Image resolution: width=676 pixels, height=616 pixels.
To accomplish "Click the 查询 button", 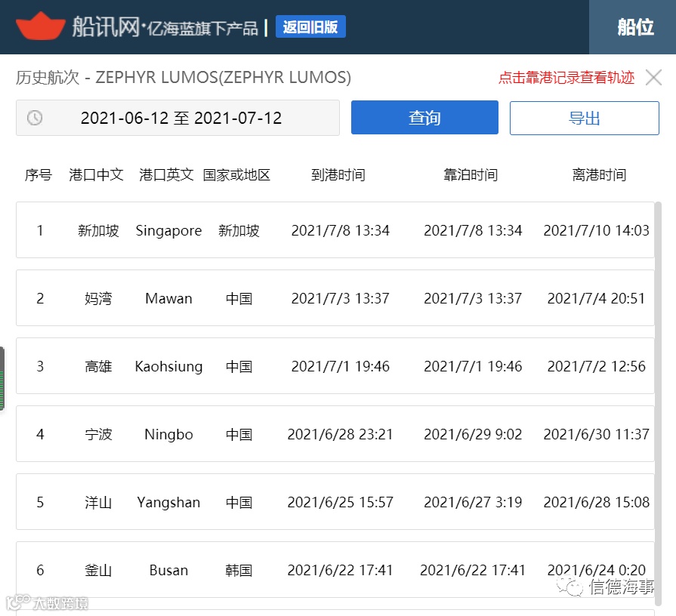I will [424, 118].
